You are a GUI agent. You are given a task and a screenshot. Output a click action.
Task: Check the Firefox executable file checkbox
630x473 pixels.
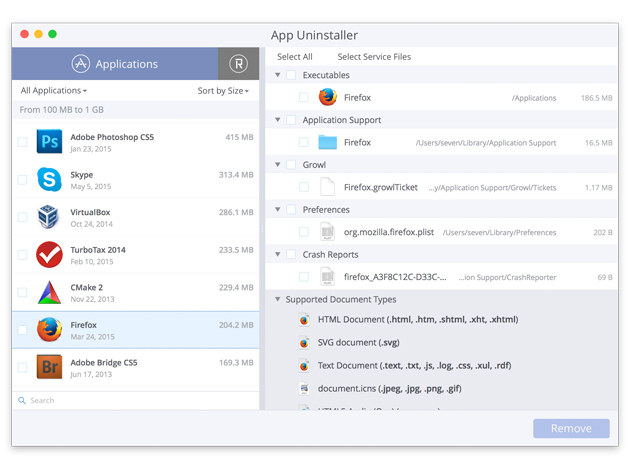[x=304, y=97]
